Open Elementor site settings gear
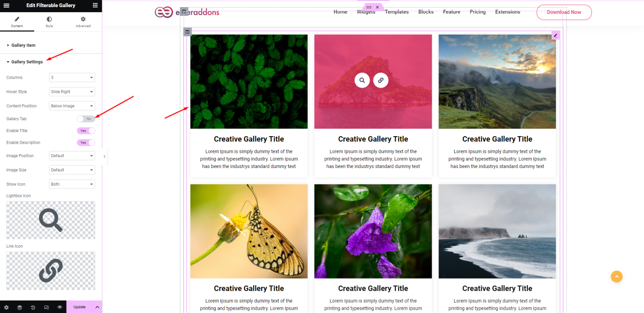The height and width of the screenshot is (313, 644). (x=6, y=307)
